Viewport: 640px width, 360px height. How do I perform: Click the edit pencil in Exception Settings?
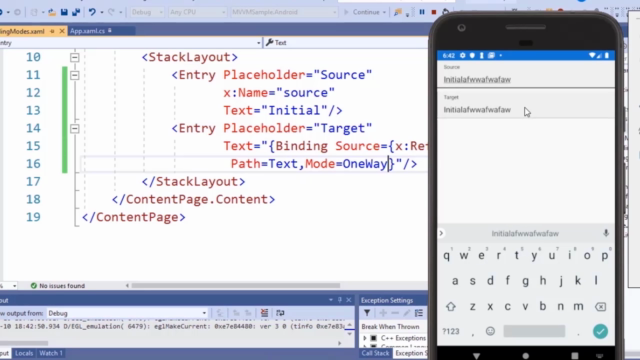click(407, 313)
